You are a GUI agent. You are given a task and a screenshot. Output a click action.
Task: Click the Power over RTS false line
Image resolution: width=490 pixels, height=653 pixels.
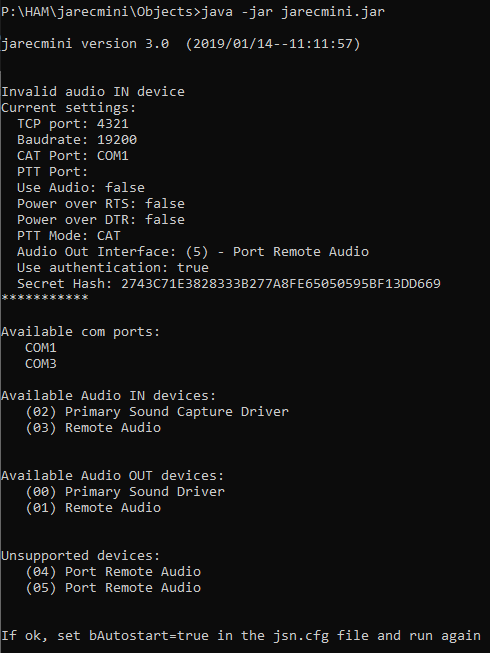click(101, 204)
